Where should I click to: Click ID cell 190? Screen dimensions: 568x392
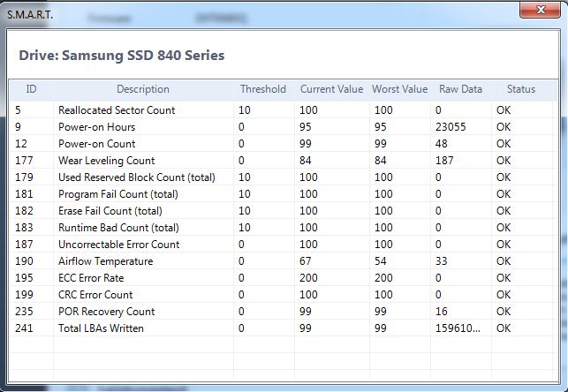tap(24, 261)
